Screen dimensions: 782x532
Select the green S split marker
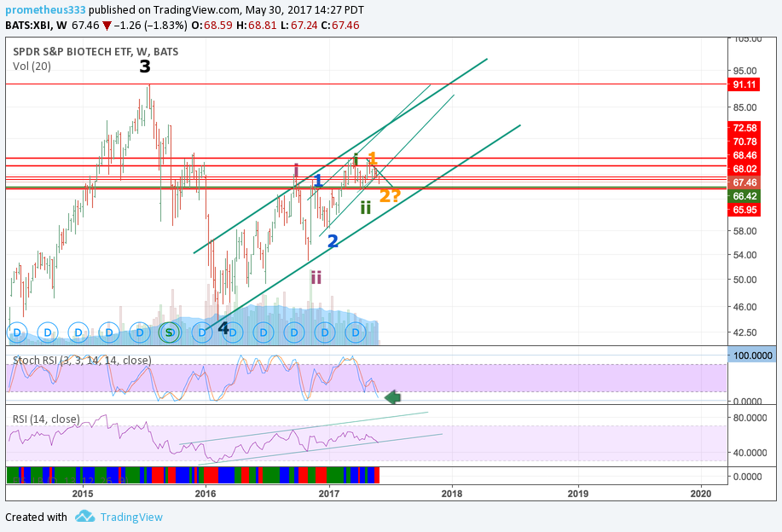(170, 332)
